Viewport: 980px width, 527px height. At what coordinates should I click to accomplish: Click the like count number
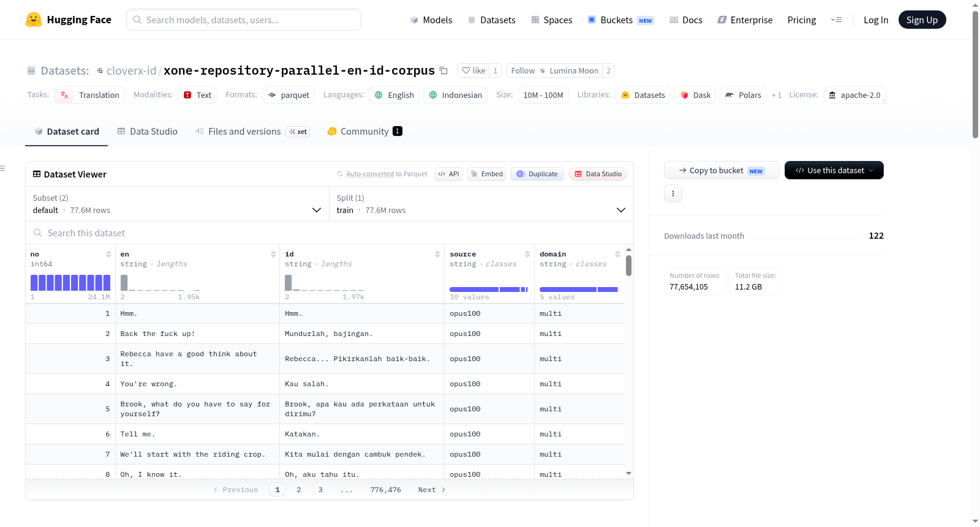(496, 70)
